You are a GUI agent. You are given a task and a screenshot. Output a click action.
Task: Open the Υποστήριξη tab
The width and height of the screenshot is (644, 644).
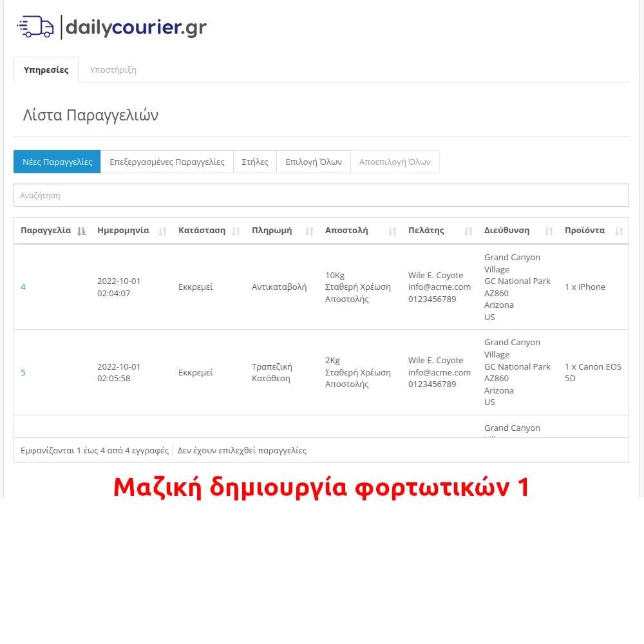(112, 70)
